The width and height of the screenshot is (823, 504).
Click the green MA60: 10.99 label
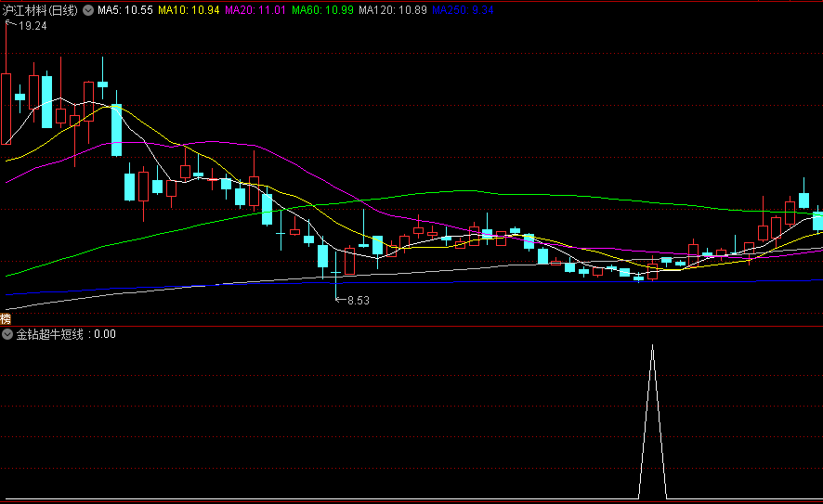pos(322,10)
